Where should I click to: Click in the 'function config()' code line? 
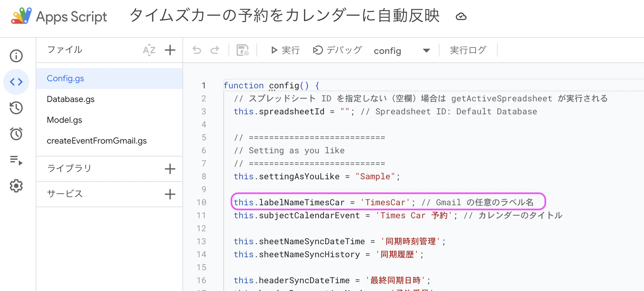click(272, 85)
